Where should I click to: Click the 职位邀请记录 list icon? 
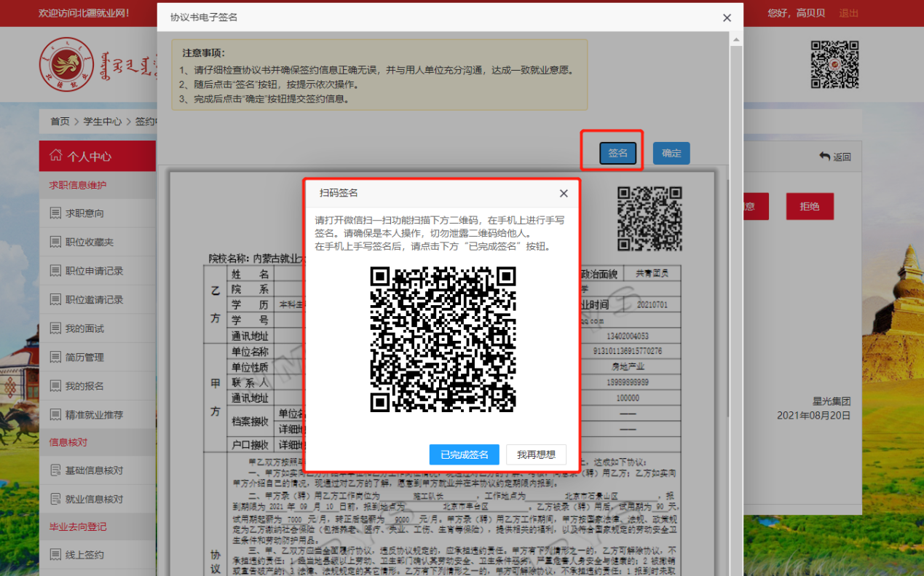tap(55, 299)
